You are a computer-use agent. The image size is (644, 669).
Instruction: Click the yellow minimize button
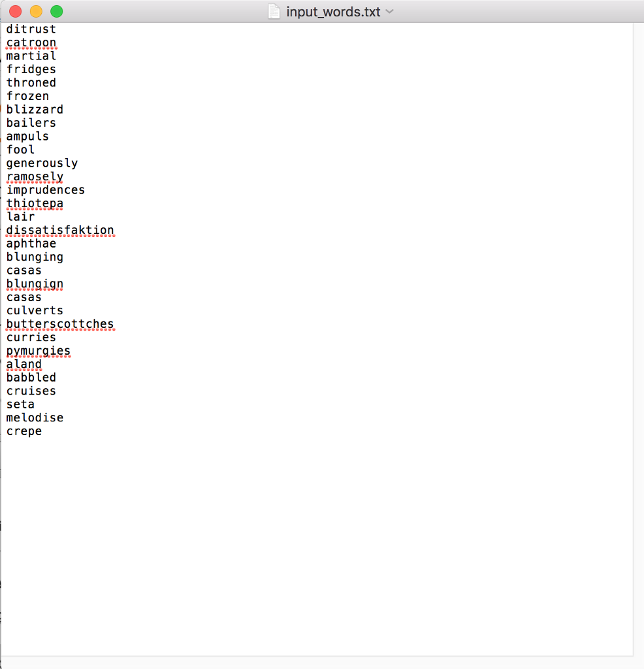point(36,10)
